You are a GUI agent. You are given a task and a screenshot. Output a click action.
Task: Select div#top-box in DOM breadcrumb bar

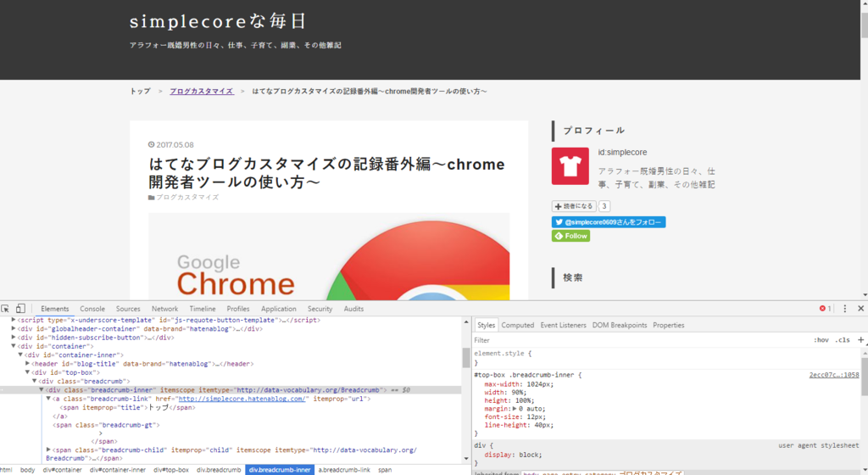pos(171,469)
